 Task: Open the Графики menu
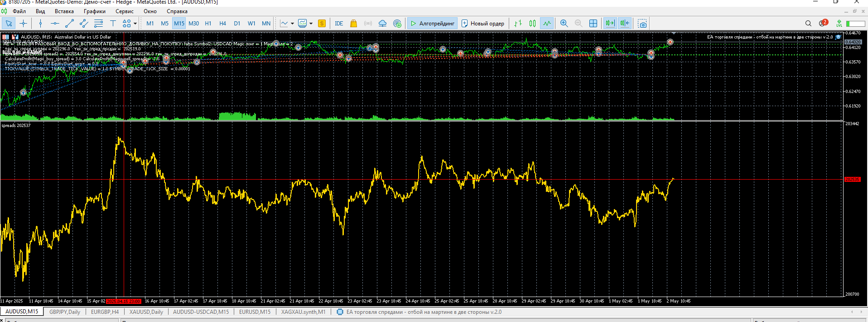(x=94, y=11)
